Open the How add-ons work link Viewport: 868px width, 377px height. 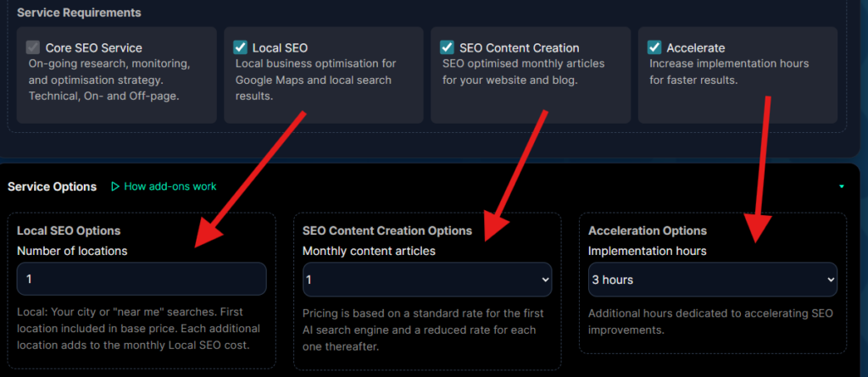point(170,186)
